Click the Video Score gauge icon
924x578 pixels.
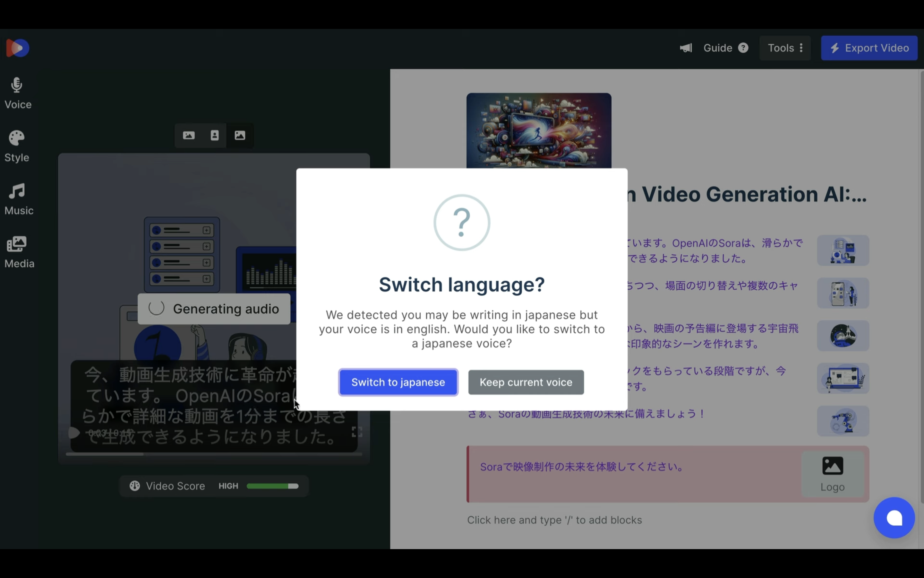(x=134, y=486)
